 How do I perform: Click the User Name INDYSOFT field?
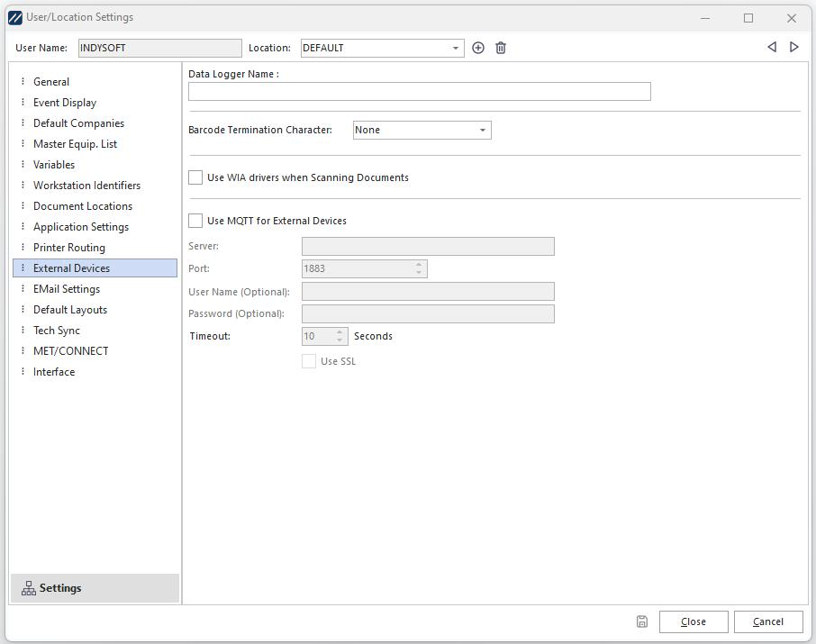[x=159, y=48]
